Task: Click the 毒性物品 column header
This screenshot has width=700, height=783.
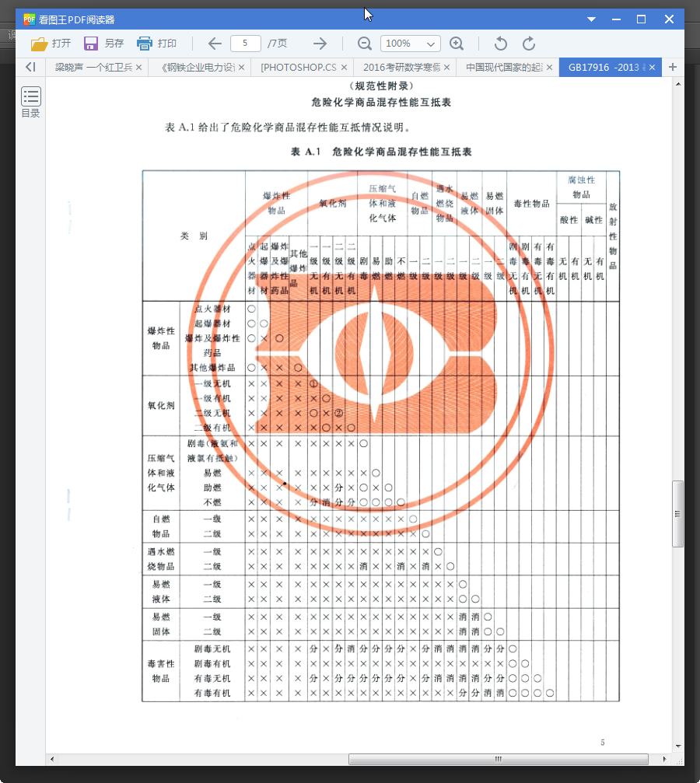Action: pyautogui.click(x=532, y=203)
